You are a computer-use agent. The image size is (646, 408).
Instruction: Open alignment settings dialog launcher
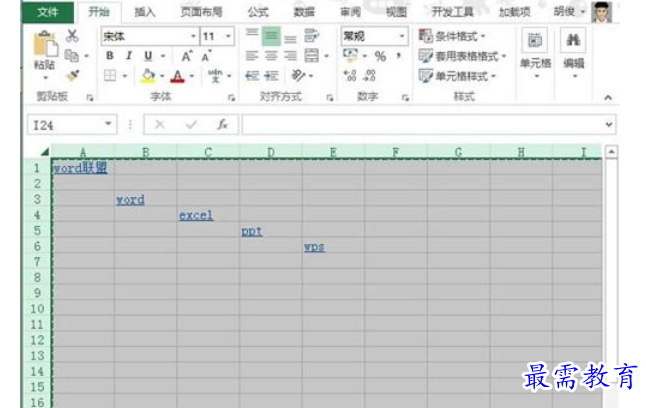(x=330, y=98)
